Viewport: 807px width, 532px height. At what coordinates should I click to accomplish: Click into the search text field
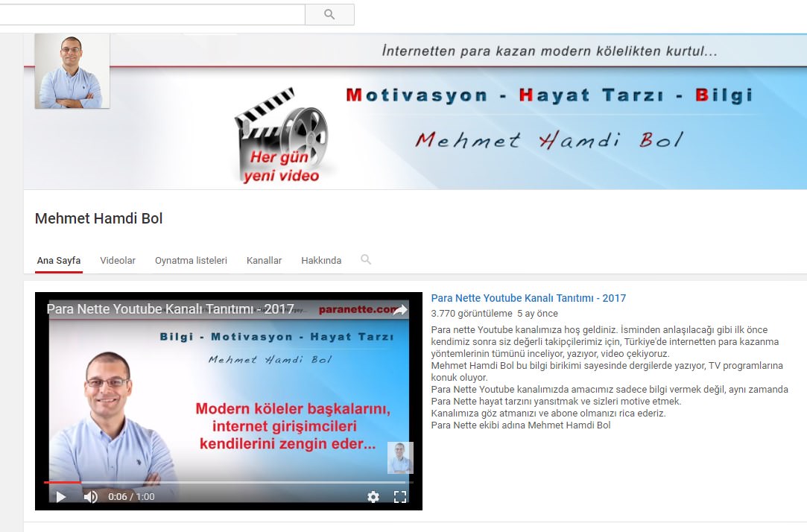pyautogui.click(x=149, y=15)
